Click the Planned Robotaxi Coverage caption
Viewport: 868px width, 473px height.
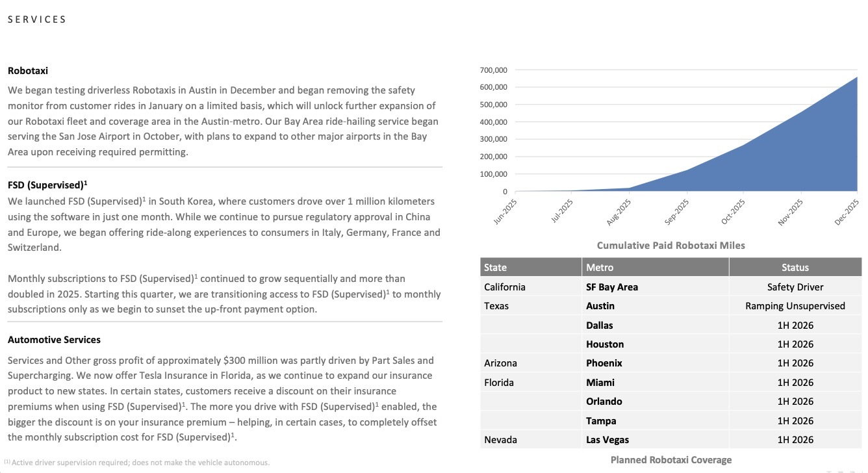670,460
